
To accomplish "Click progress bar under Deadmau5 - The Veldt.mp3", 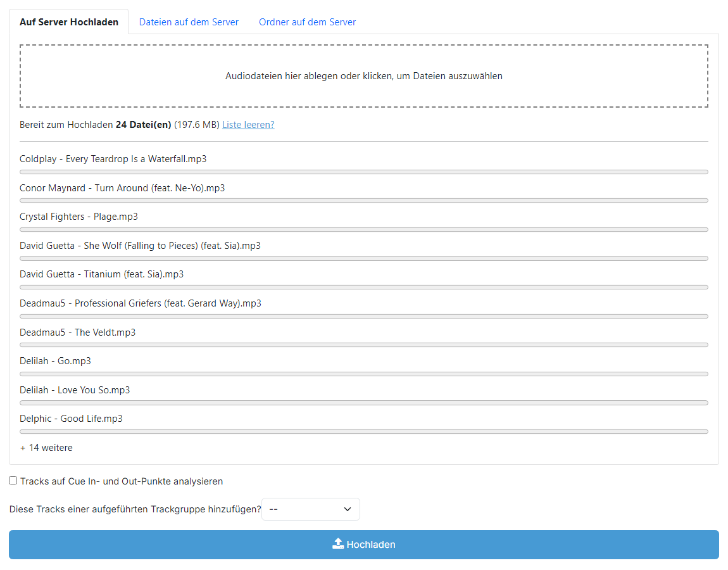I will coord(364,345).
